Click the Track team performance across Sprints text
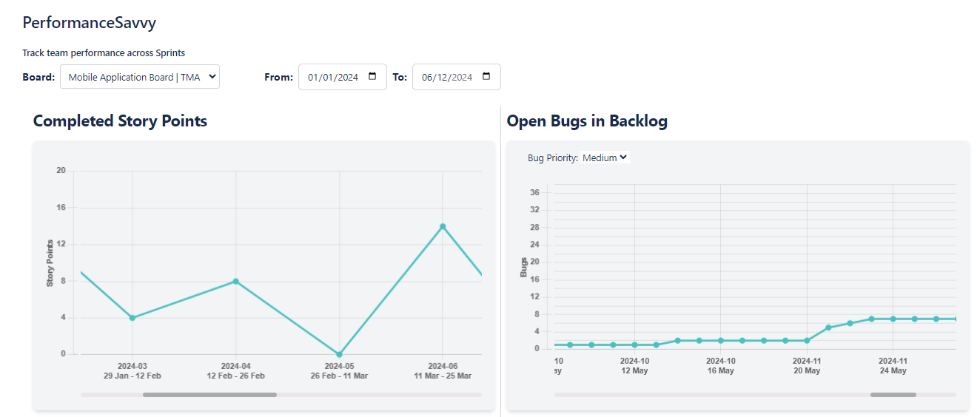Viewport: 980px width, 417px height. pos(104,52)
